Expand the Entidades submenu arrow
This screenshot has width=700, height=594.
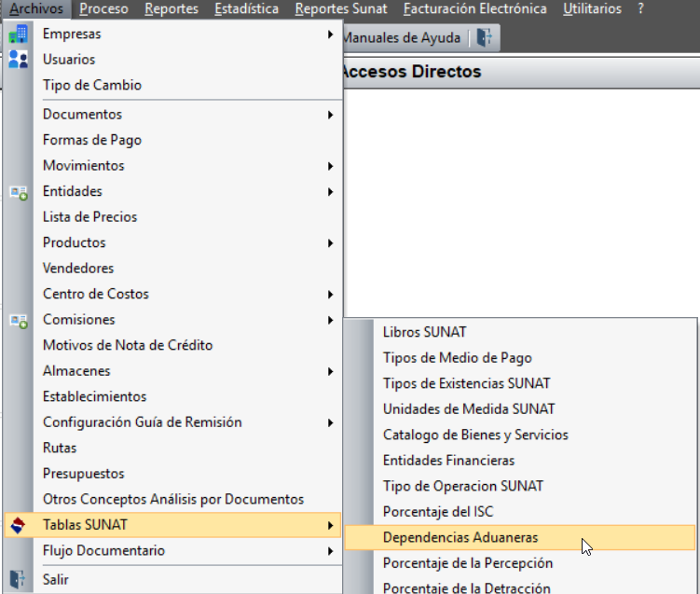pos(330,191)
